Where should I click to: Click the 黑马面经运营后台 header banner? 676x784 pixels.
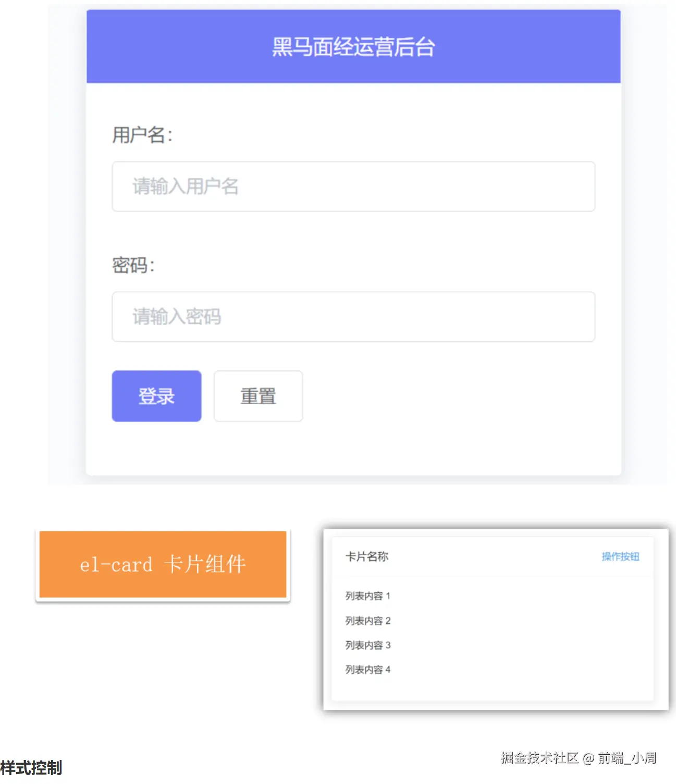coord(353,46)
